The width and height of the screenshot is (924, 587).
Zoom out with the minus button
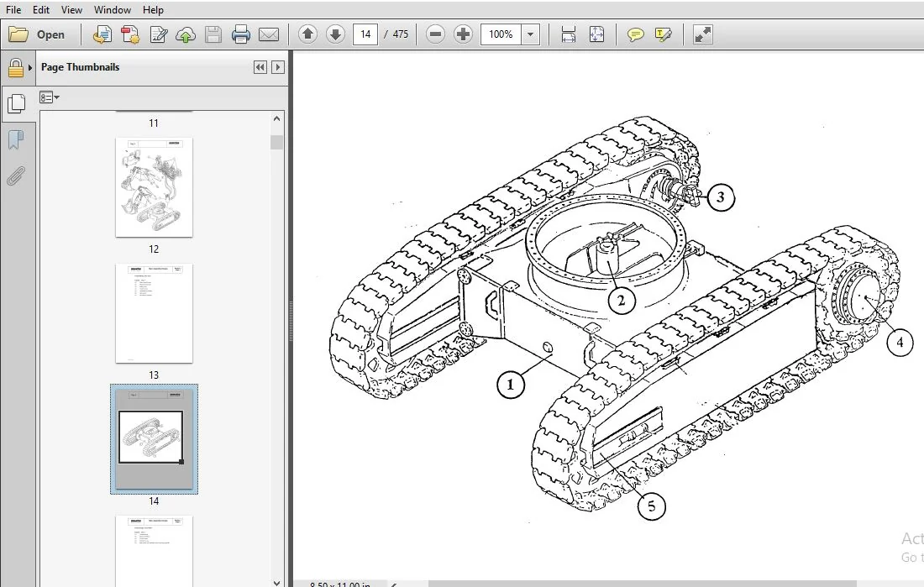435,34
